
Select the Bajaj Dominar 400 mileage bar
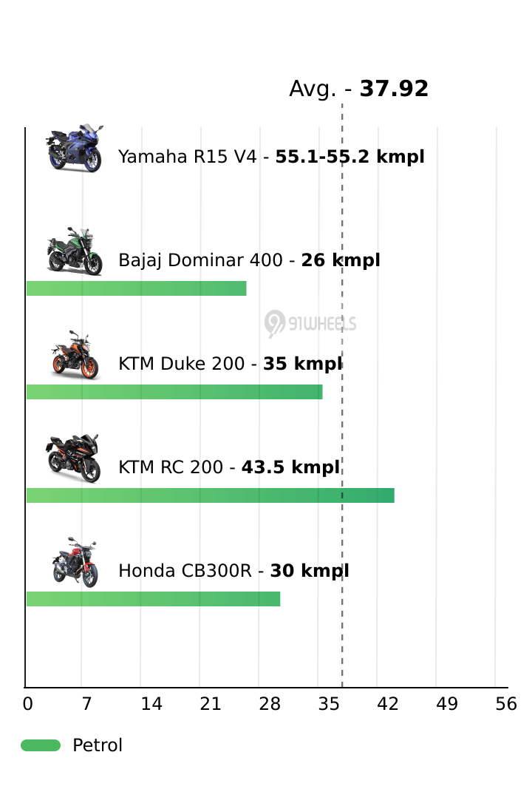(x=137, y=288)
